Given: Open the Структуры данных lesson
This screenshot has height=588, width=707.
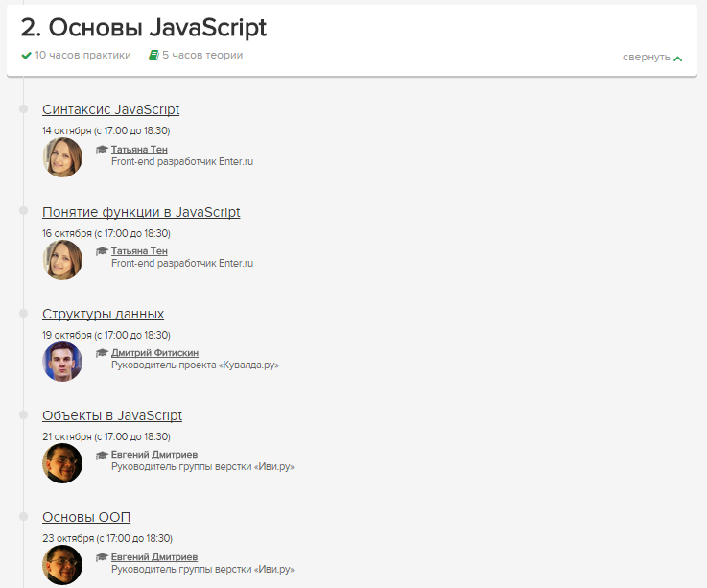Looking at the screenshot, I should tap(103, 314).
